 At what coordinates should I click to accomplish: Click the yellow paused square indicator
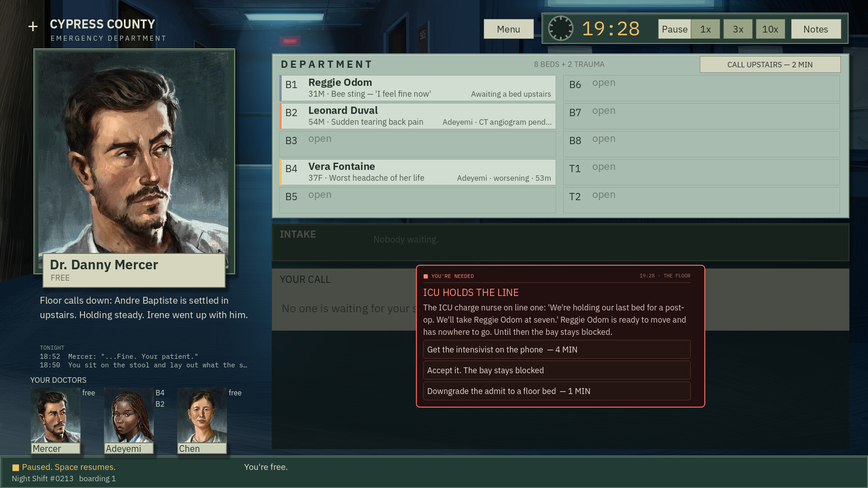click(16, 468)
